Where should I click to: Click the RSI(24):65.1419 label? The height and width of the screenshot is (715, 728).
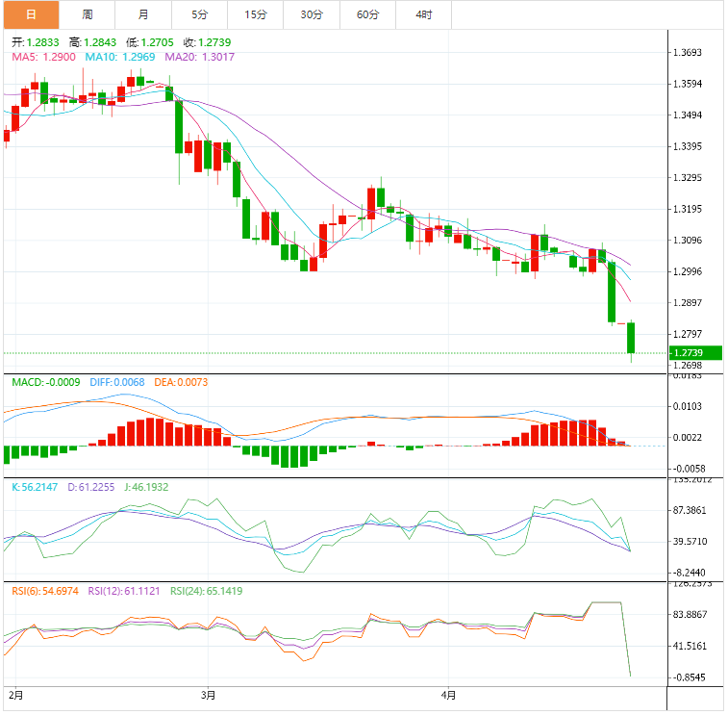[206, 592]
